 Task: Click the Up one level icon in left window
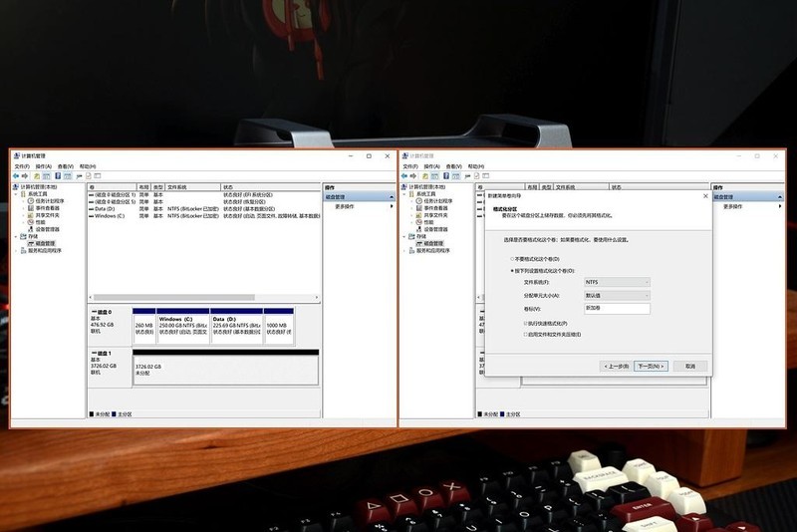tap(37, 175)
